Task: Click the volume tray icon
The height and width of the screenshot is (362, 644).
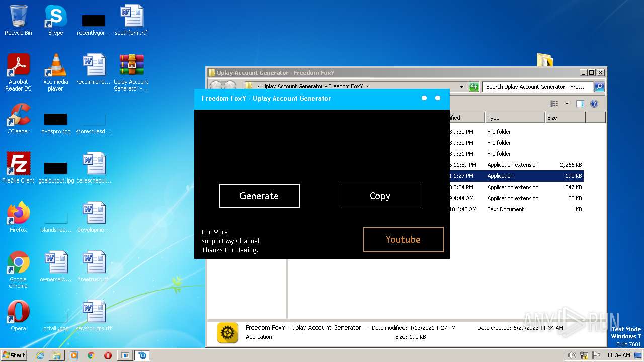Action: pos(572,355)
